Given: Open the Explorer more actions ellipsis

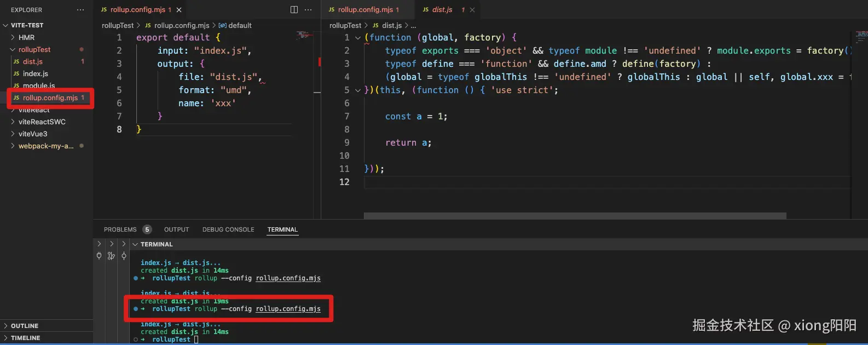Looking at the screenshot, I should click(x=80, y=10).
